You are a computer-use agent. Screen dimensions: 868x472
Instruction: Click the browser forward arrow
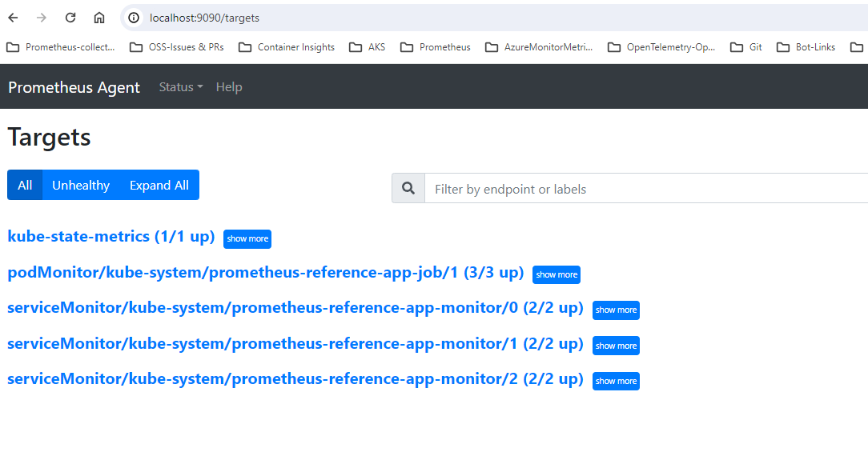[42, 18]
